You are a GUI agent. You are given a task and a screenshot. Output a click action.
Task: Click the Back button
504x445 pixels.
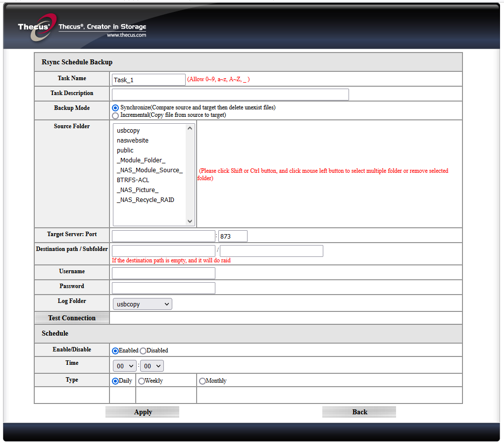tap(359, 412)
